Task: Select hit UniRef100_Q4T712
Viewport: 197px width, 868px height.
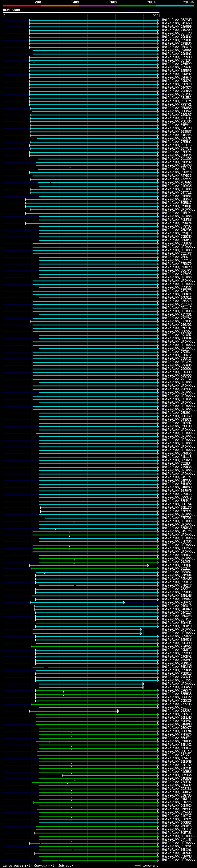Action: [177, 192]
